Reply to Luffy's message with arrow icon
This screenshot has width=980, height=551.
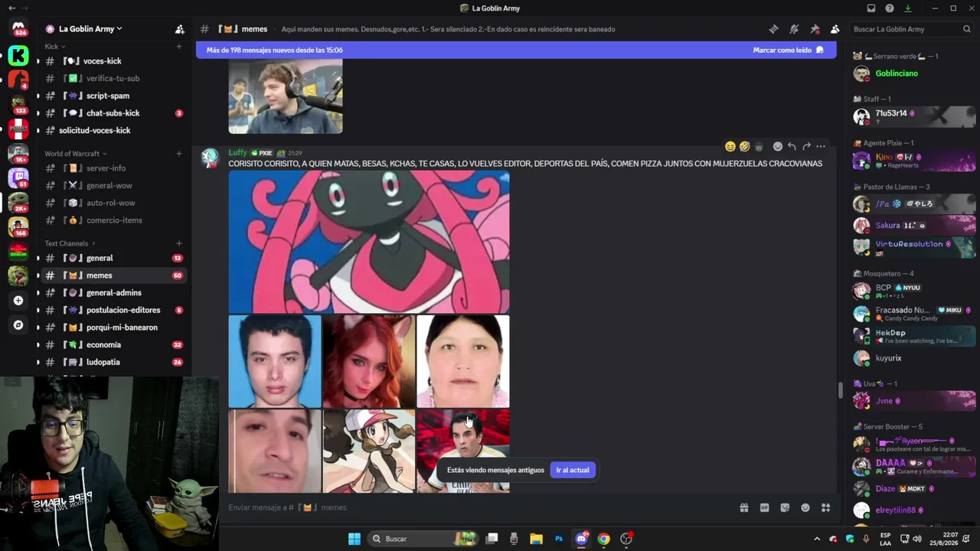click(792, 146)
